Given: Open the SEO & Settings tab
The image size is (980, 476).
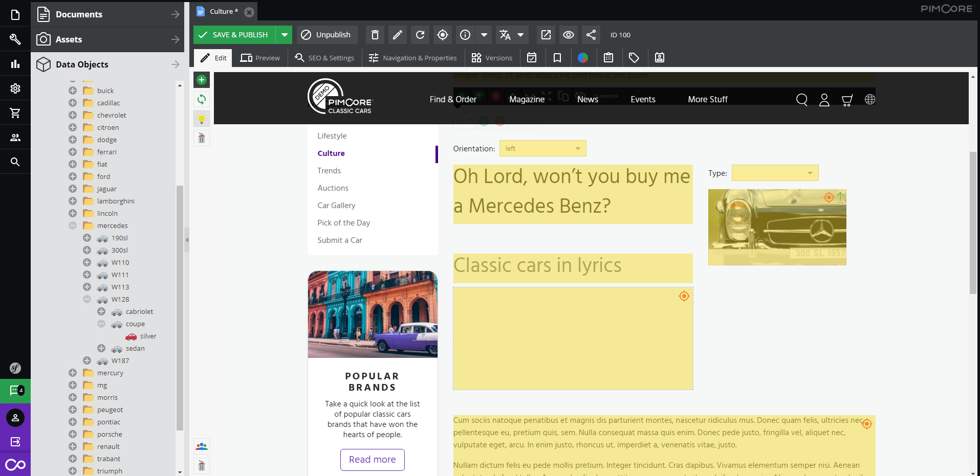Looking at the screenshot, I should pyautogui.click(x=324, y=58).
